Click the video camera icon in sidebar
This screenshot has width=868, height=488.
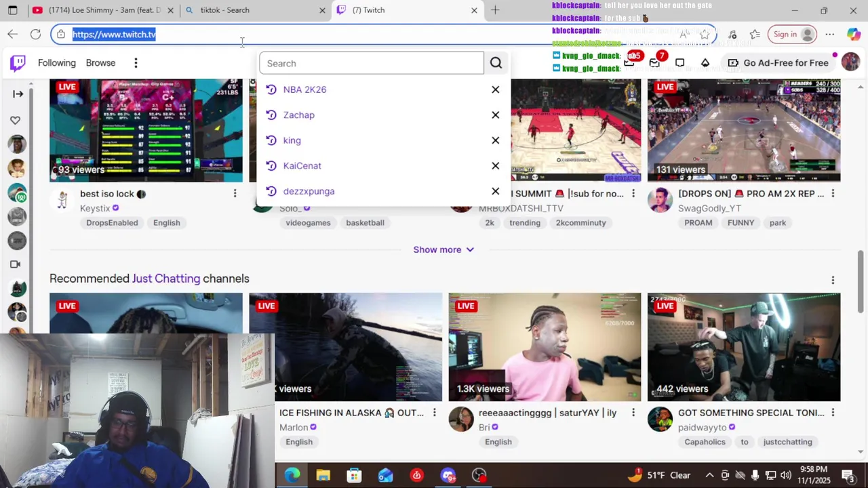coord(15,264)
